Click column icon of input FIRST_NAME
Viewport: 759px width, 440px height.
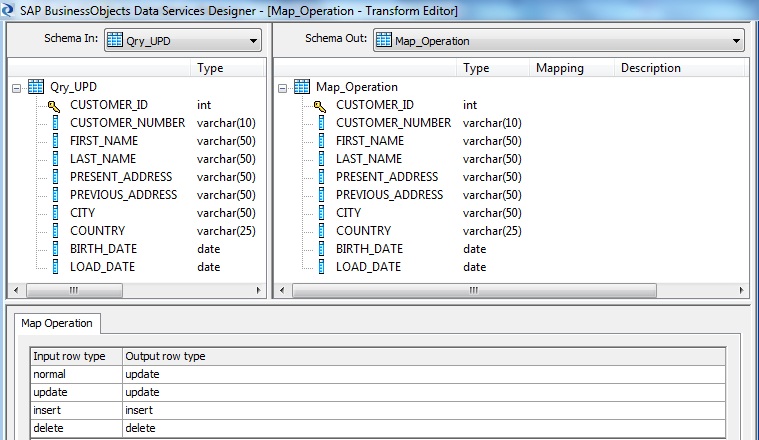[x=55, y=141]
